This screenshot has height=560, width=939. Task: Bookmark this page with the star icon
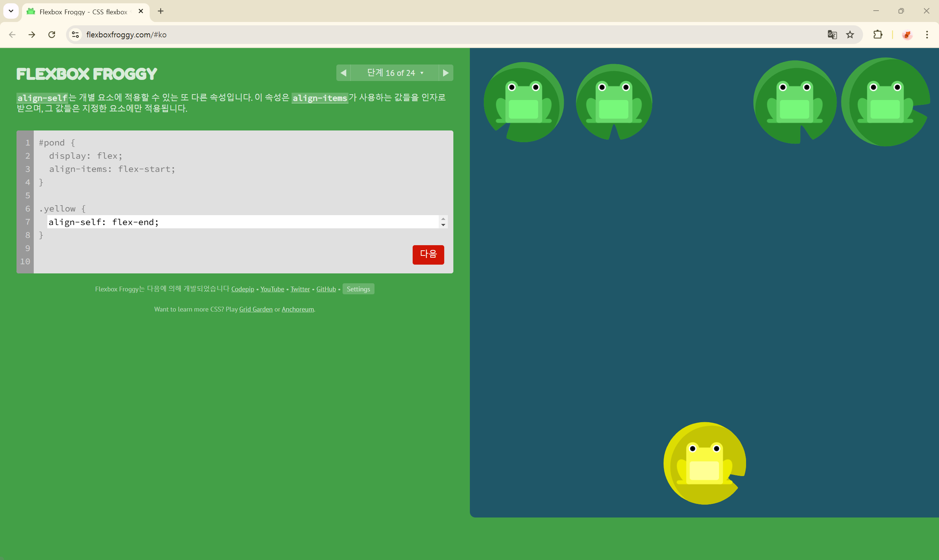click(x=850, y=35)
